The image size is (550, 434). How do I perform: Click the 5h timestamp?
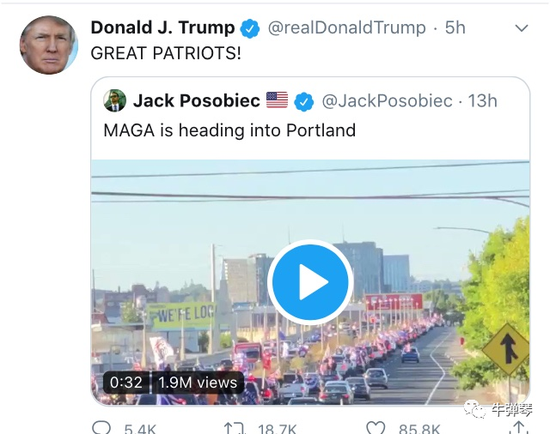click(x=455, y=28)
